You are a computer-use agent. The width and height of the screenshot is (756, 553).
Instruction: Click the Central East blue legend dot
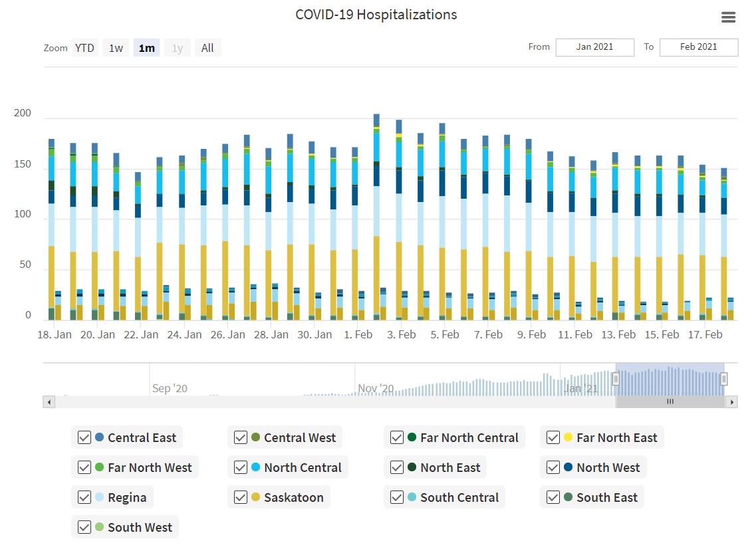tap(100, 437)
